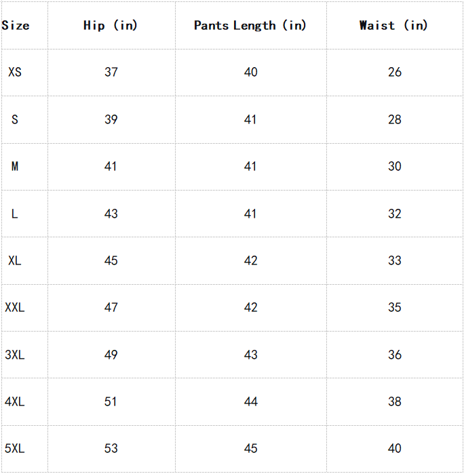The width and height of the screenshot is (464, 476).
Task: Click the Pants Length (in) header
Action: coord(250,26)
